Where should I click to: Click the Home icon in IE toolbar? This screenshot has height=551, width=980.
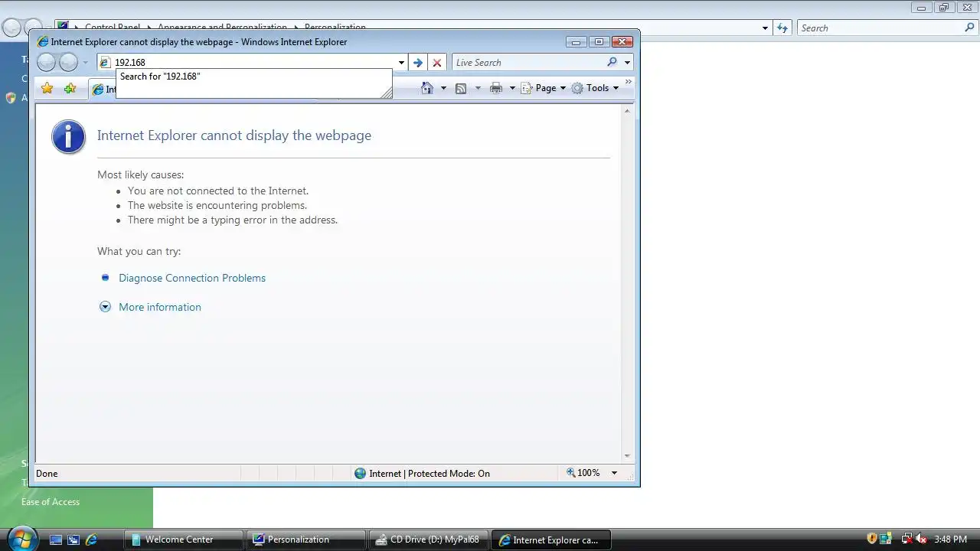point(428,88)
